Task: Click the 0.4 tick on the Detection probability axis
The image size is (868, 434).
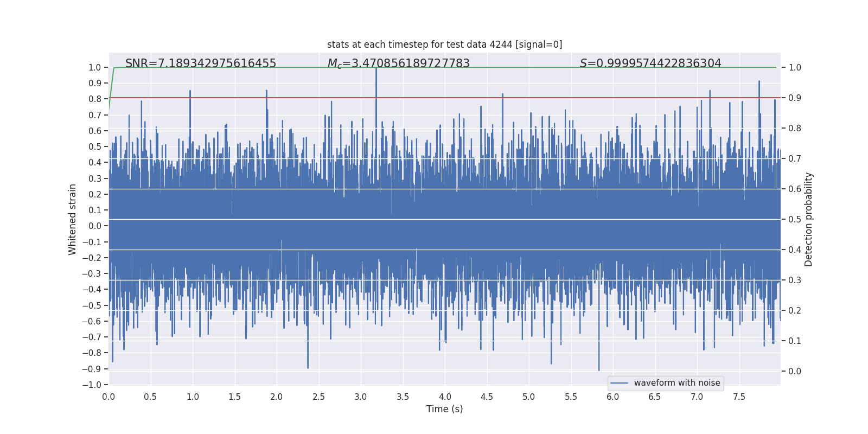Action: [x=795, y=250]
